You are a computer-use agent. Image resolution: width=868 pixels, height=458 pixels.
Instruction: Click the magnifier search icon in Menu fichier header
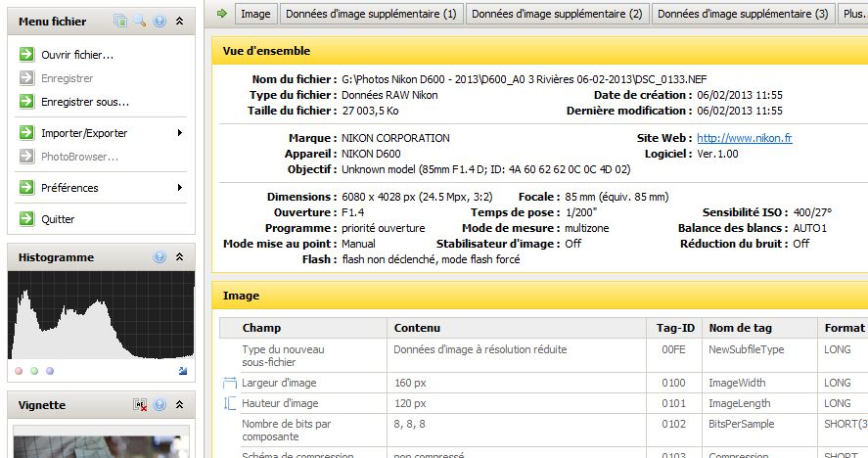coord(140,22)
